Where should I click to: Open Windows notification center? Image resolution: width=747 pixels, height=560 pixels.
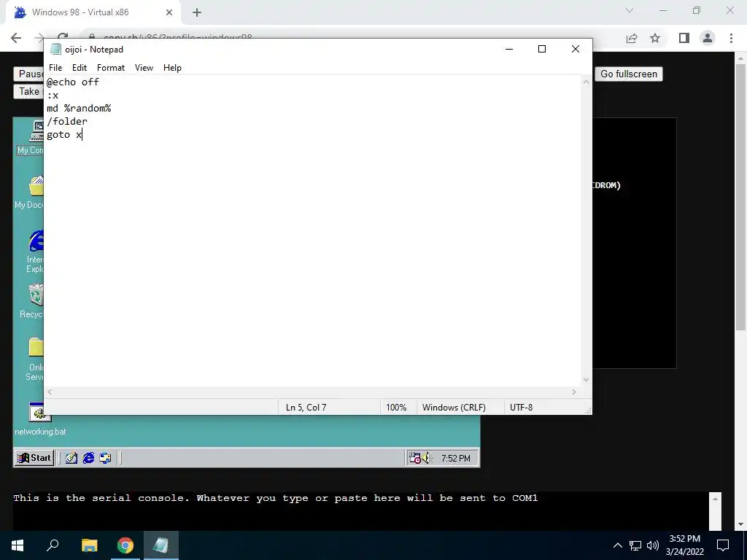click(723, 545)
